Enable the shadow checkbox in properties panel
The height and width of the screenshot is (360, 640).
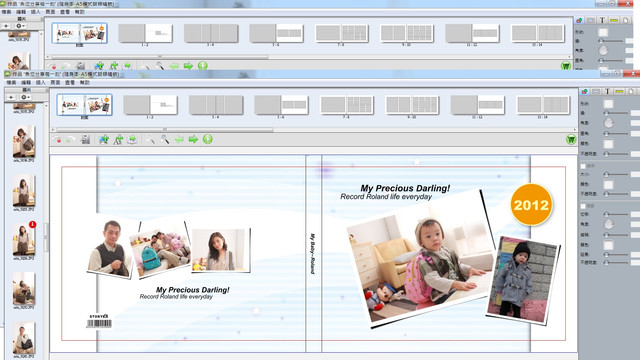point(583,206)
